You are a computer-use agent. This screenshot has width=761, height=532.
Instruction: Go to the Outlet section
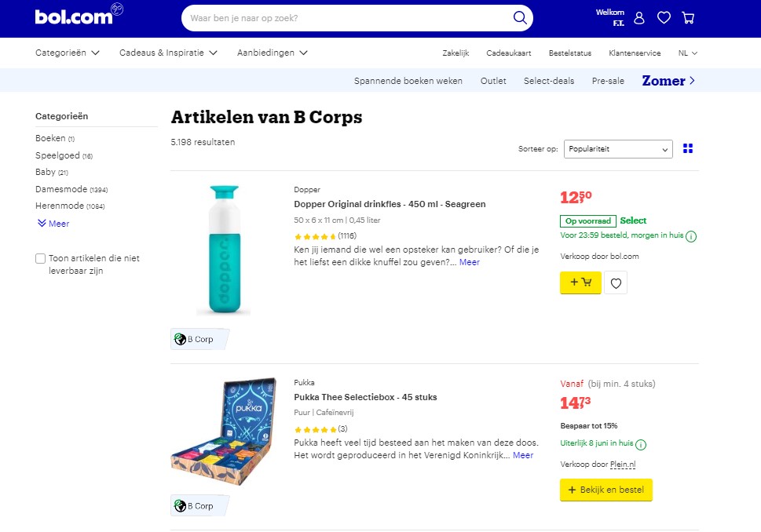click(x=493, y=81)
